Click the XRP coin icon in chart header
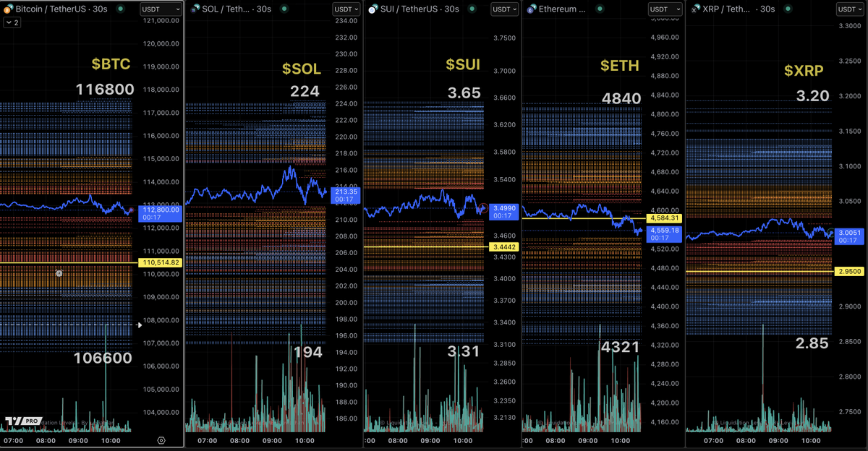Image resolution: width=868 pixels, height=451 pixels. pos(695,9)
